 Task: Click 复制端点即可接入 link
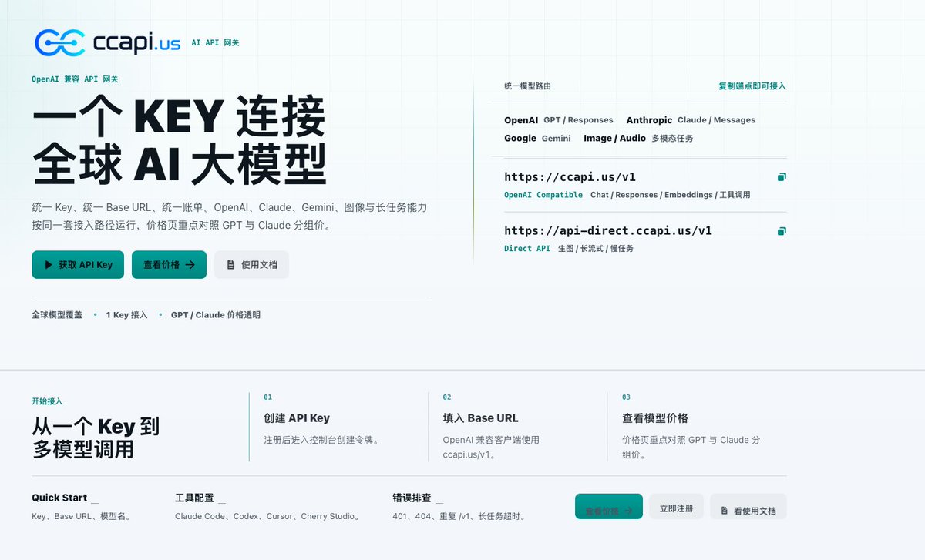click(752, 86)
